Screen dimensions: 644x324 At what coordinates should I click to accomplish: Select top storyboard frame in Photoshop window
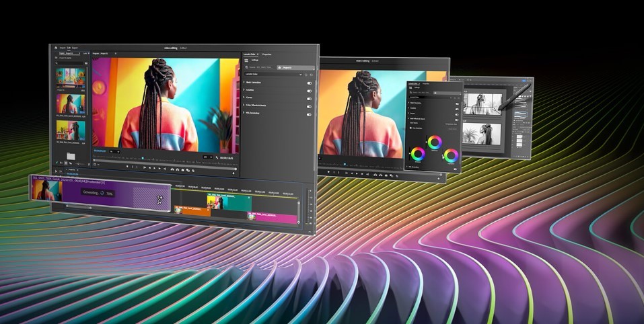(x=482, y=104)
